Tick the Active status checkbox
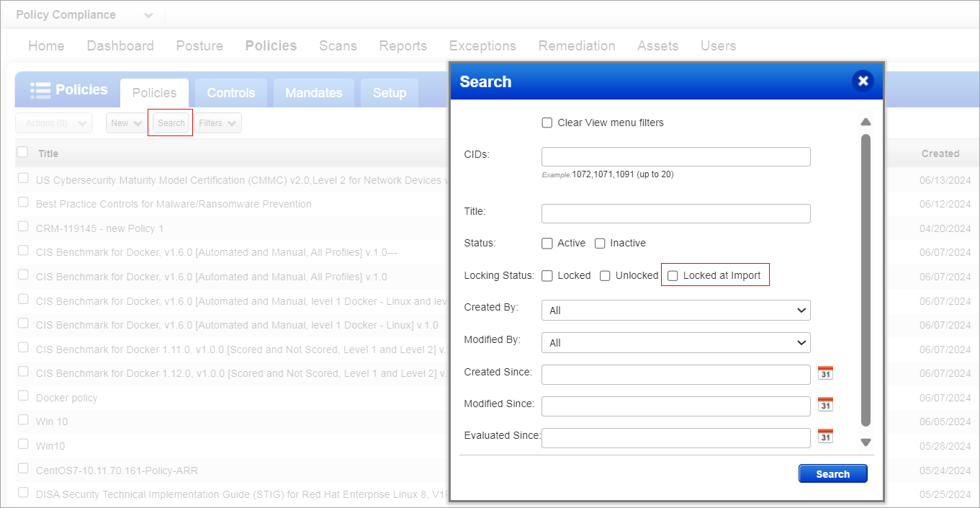This screenshot has width=980, height=508. (x=547, y=244)
